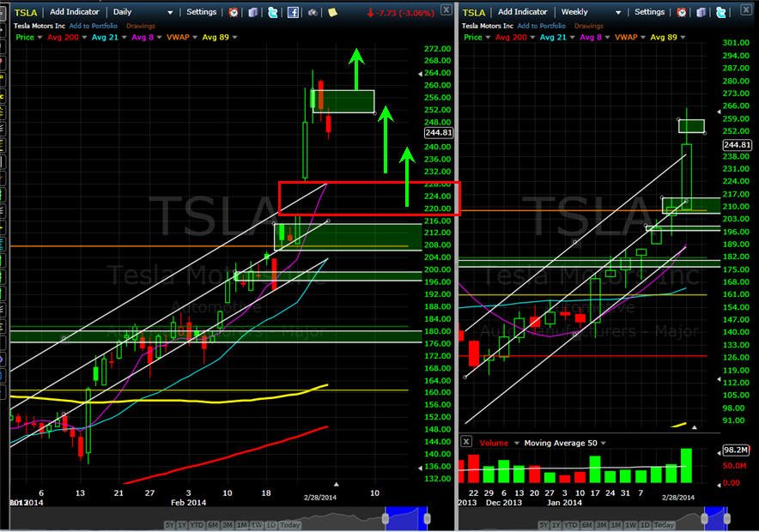Select the 1Y range button on daily chart

point(181,525)
